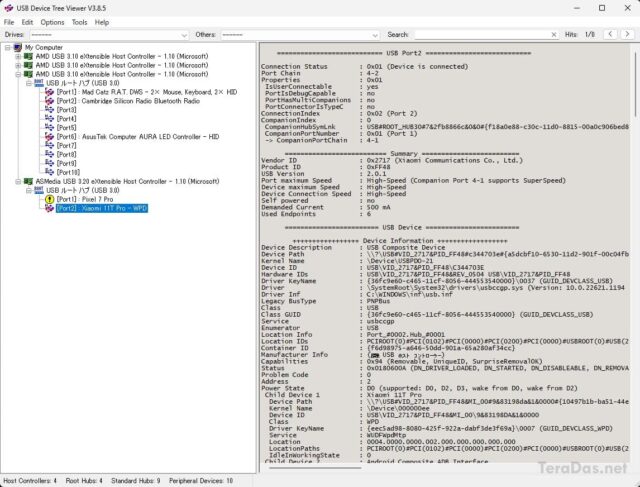This screenshot has width=640, height=487.
Task: Select the Xiaomi 11T Pro - WPD tree entry
Action: 98,208
